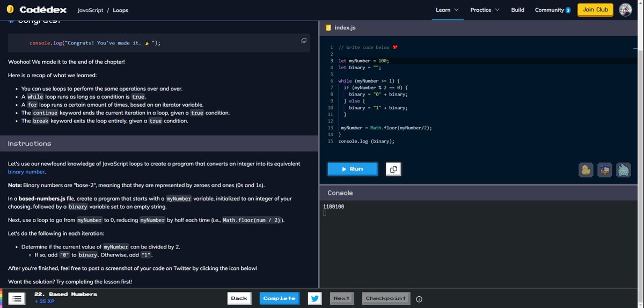This screenshot has height=308, width=644.
Task: Click 'Woohoo! We made it' paragraph
Action: pyautogui.click(x=67, y=62)
